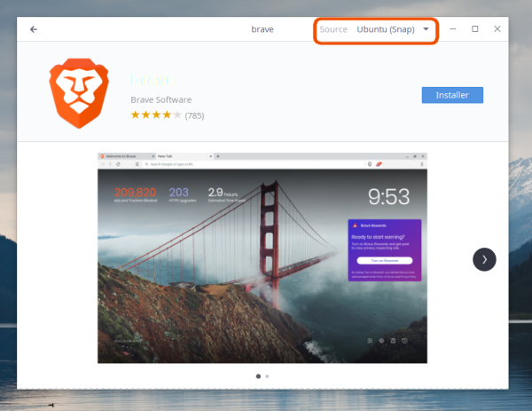Image resolution: width=532 pixels, height=411 pixels.
Task: Select the first screenshot pagination dot
Action: pos(258,376)
